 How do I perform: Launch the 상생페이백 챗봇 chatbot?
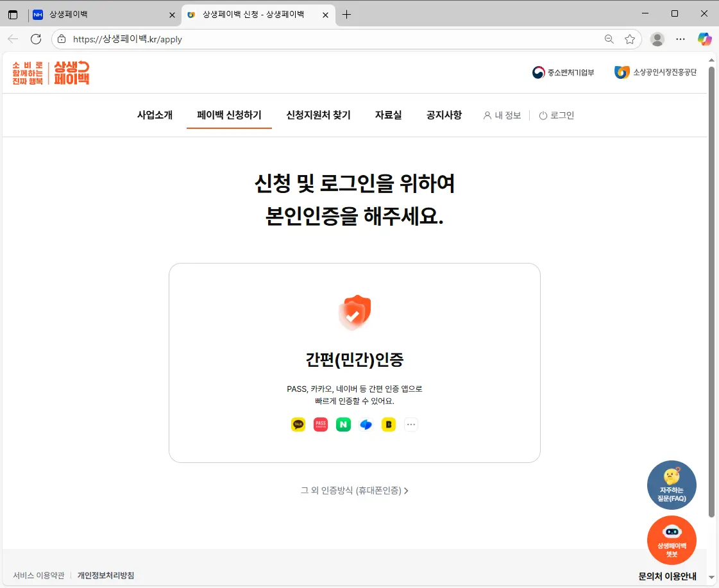672,540
